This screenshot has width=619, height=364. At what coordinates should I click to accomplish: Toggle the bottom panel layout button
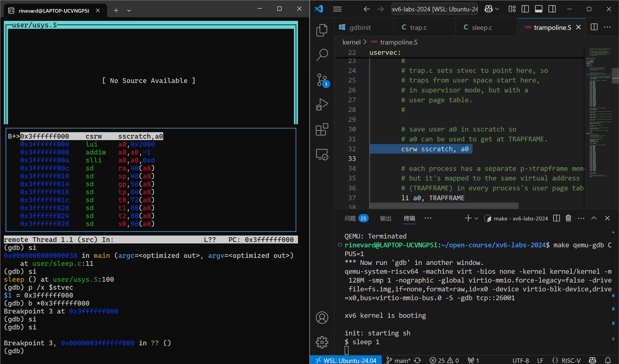tap(538, 9)
